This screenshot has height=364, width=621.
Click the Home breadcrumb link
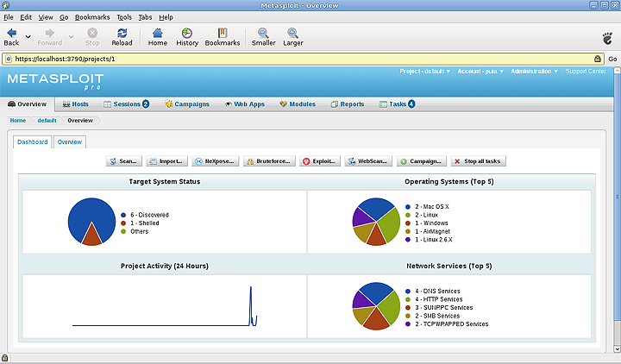tap(18, 121)
